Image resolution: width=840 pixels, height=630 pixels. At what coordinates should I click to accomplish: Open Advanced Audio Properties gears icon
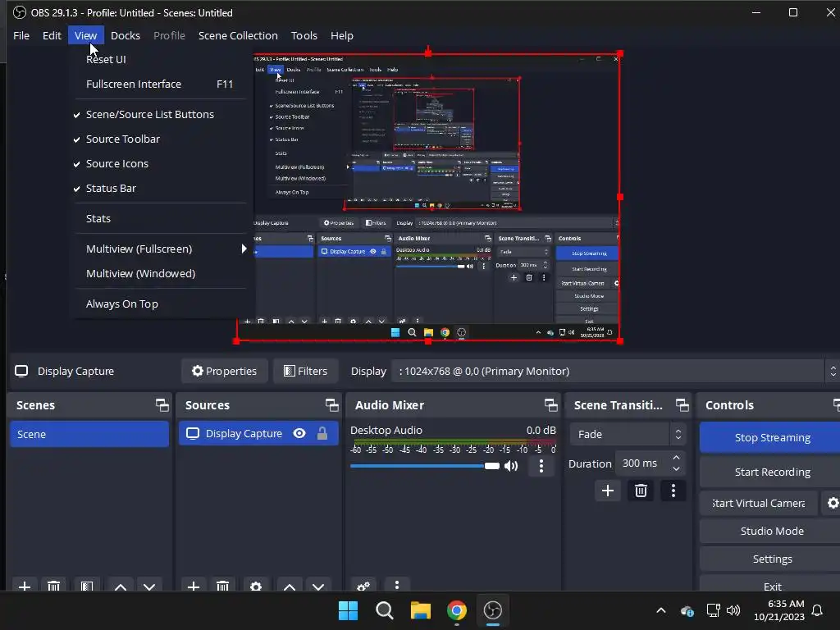click(x=363, y=586)
